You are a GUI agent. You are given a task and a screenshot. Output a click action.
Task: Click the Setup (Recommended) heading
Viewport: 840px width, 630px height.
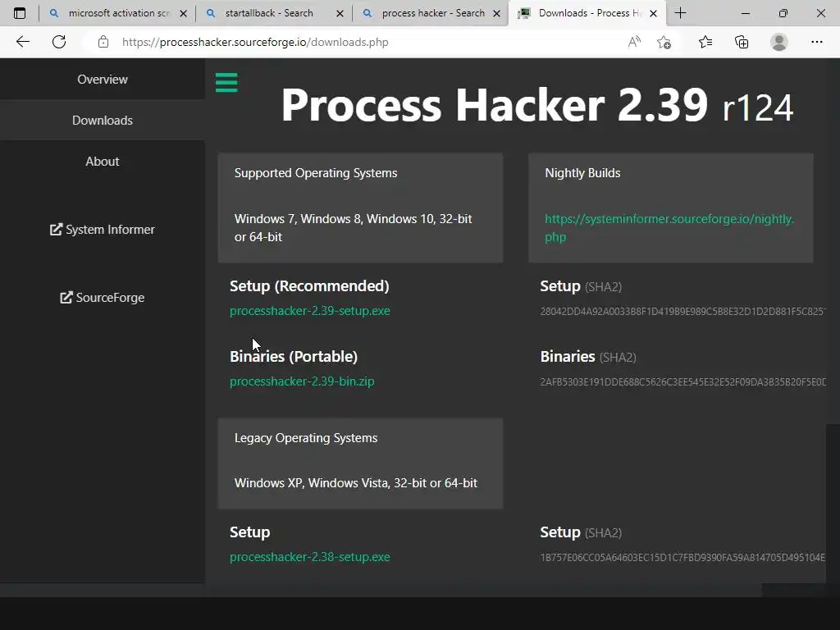309,286
